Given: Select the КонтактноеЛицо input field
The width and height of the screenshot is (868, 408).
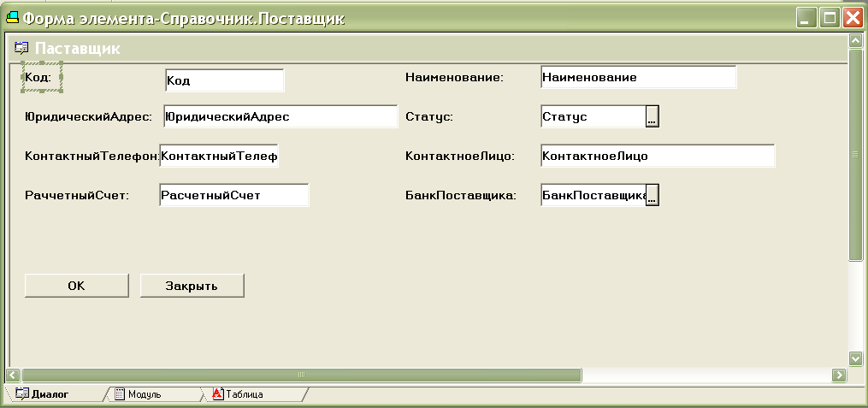Looking at the screenshot, I should (658, 156).
